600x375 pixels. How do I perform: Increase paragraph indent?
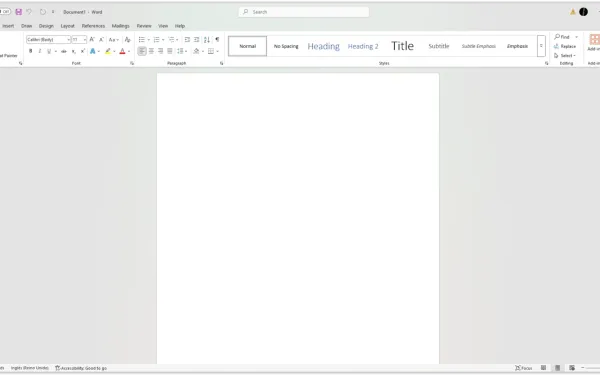tap(197, 39)
